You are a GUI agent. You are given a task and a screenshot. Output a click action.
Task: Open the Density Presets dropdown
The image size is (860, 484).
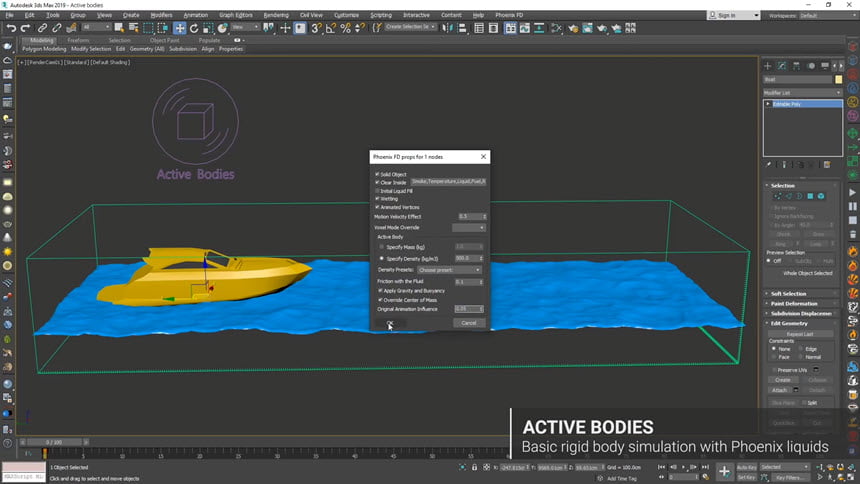click(449, 270)
